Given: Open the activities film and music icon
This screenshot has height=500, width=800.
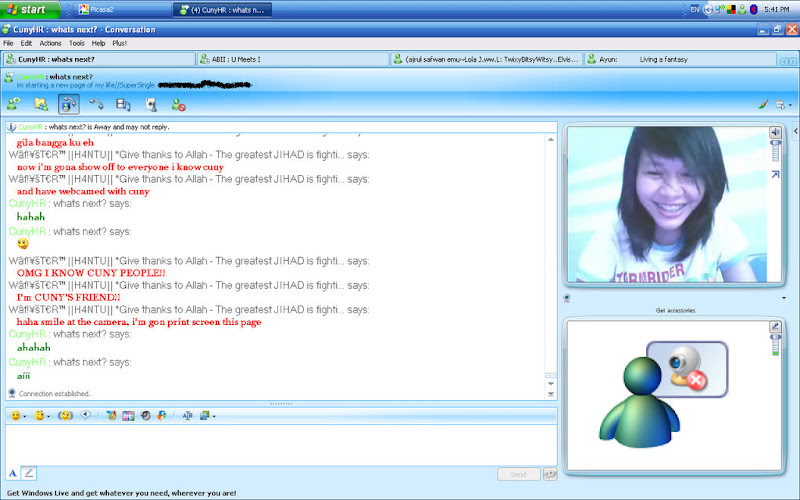Looking at the screenshot, I should click(123, 104).
